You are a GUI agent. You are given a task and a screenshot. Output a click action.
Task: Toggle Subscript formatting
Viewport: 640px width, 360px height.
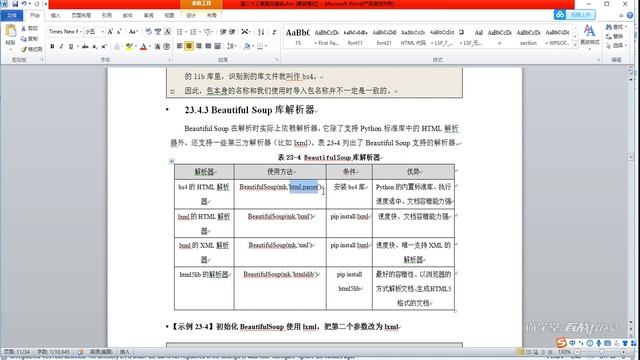tap(95, 47)
